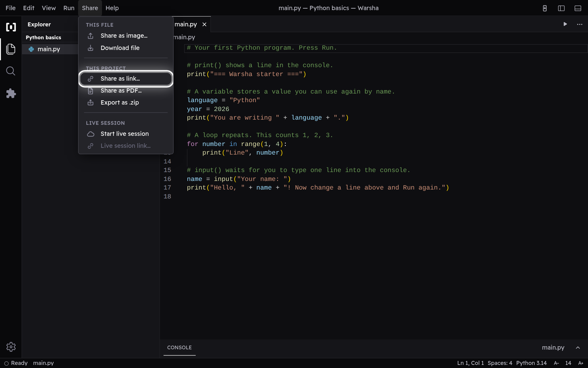
Task: Toggle the bottom panel layout icon
Action: pos(578,8)
